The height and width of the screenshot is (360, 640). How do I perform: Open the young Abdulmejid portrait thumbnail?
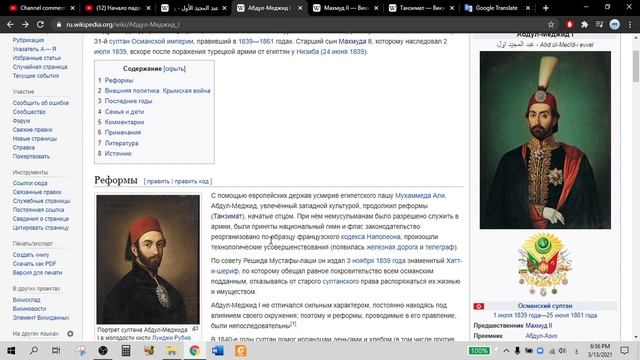148,259
